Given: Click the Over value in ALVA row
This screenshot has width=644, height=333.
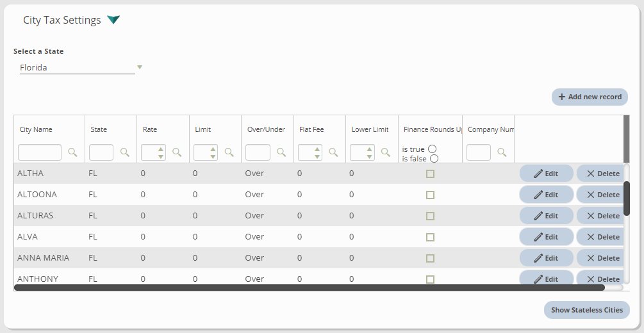Looking at the screenshot, I should click(x=254, y=237).
